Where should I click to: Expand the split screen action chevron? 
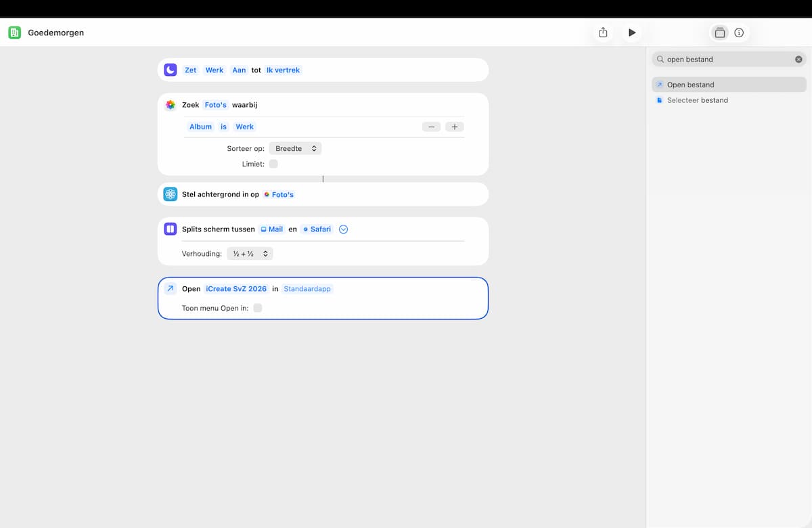343,229
